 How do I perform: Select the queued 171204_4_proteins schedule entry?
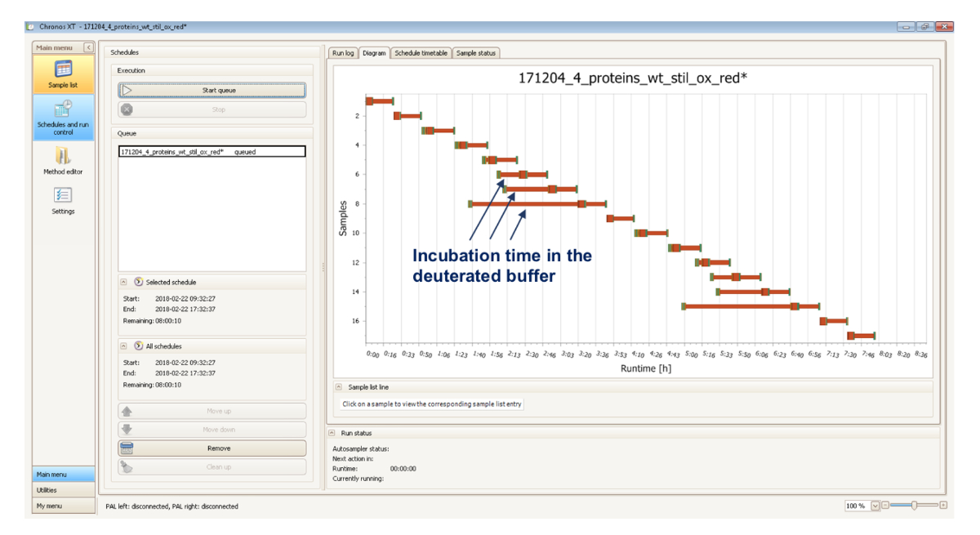click(x=212, y=151)
